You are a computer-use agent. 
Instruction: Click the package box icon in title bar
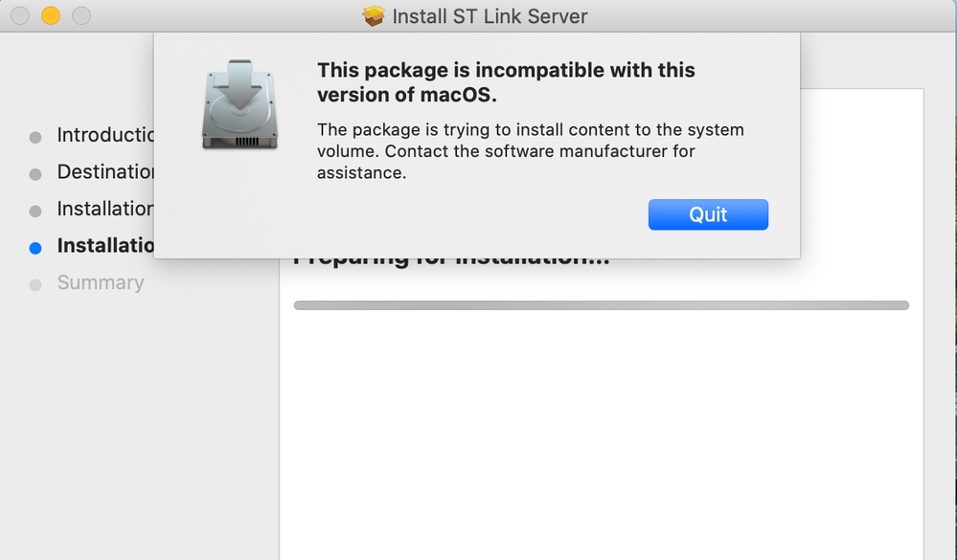(x=373, y=16)
